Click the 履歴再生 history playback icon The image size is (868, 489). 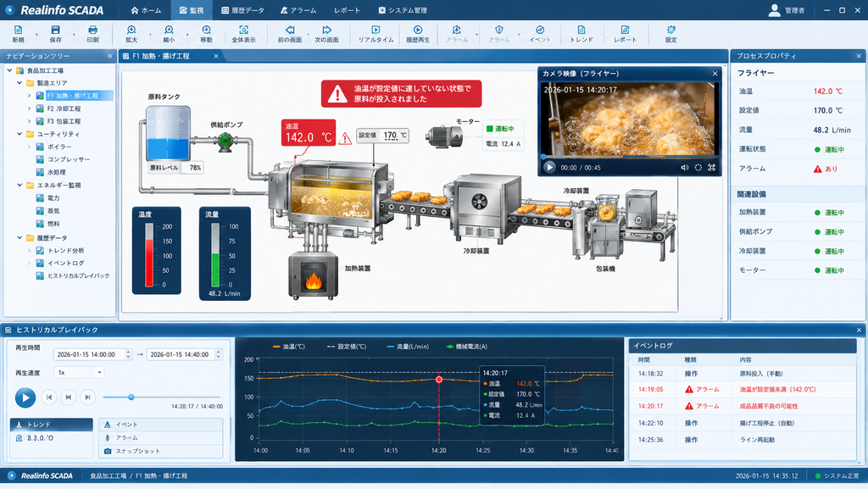point(417,34)
